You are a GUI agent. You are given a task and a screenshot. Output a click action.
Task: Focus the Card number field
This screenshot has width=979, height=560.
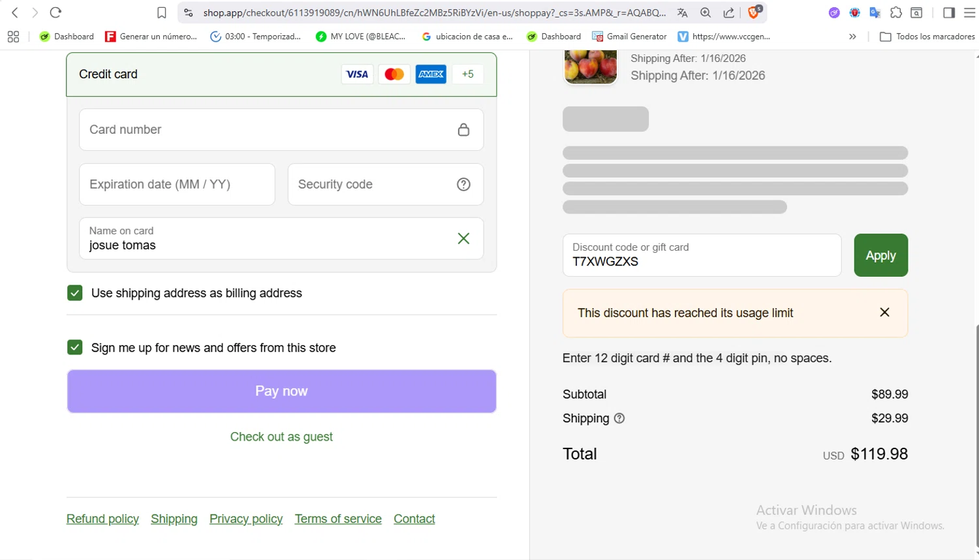coord(281,130)
